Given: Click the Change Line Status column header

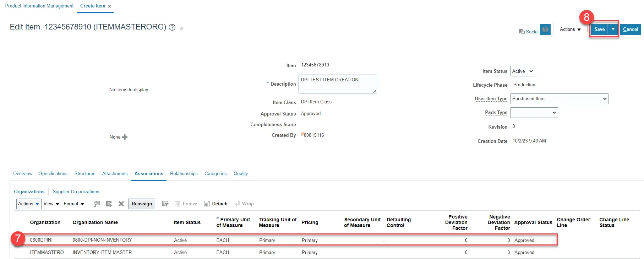Looking at the screenshot, I should click(x=614, y=222).
